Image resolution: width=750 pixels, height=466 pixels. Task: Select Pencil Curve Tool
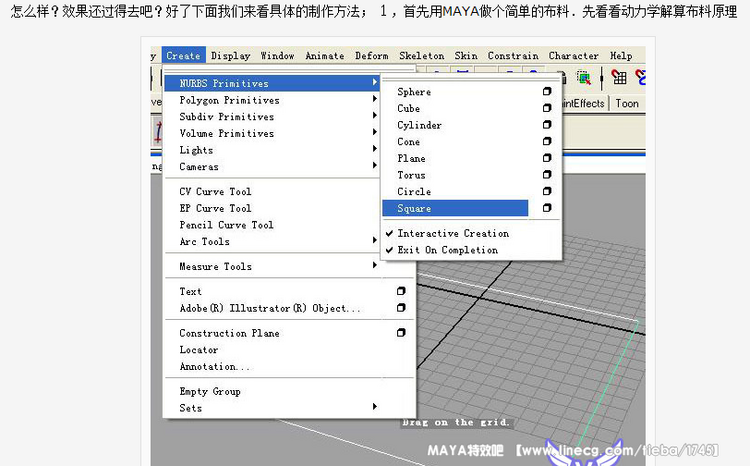point(226,225)
